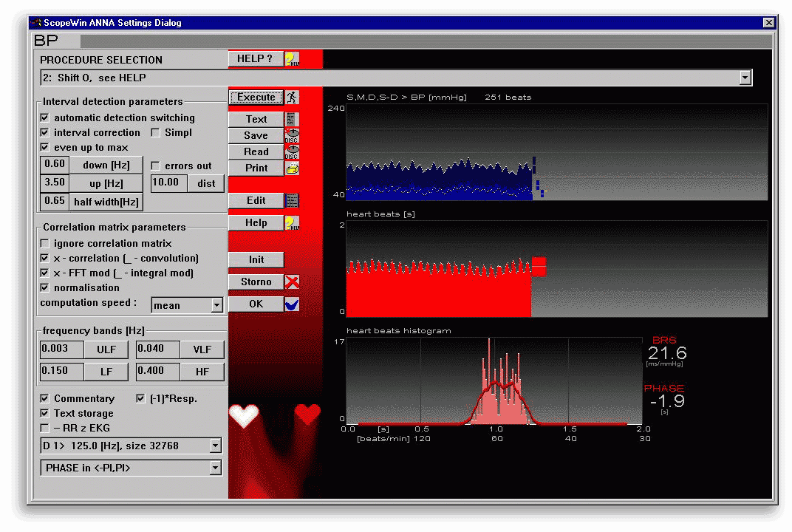
Task: Click the down frequency field showing 0.60
Action: coord(55,165)
